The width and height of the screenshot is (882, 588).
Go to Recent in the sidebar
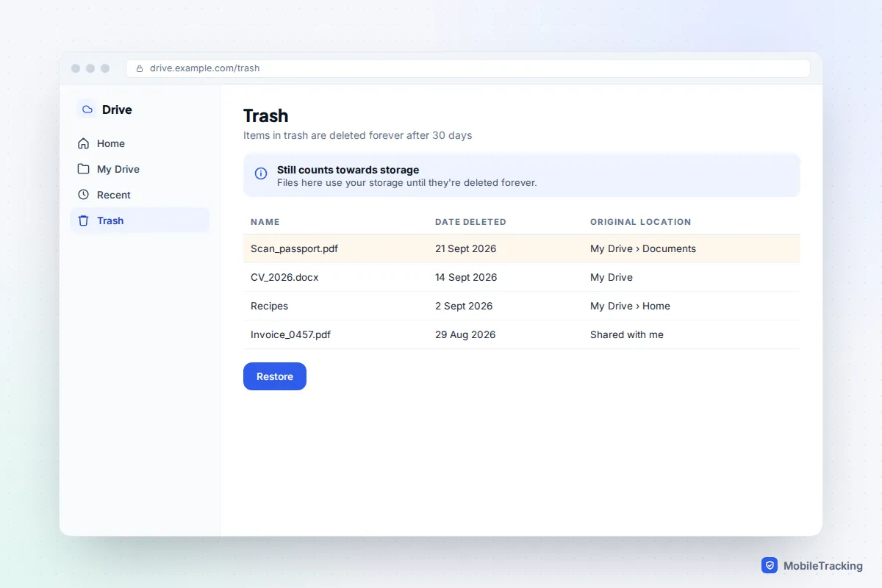(x=140, y=195)
